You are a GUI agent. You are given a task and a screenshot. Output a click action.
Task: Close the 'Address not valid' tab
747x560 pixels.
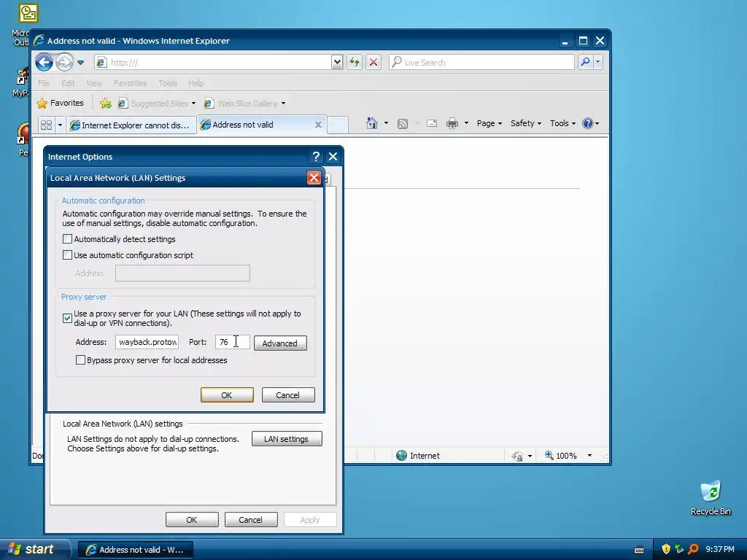click(x=318, y=125)
